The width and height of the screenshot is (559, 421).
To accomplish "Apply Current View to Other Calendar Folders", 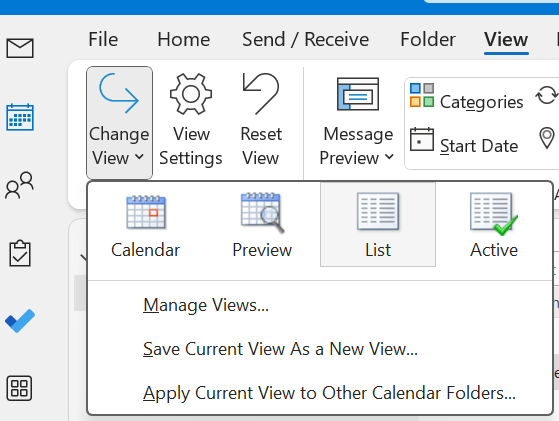I will click(329, 393).
